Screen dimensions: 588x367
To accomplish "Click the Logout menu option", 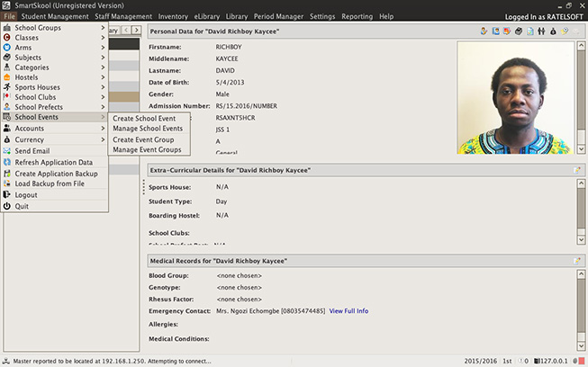I will coord(26,194).
